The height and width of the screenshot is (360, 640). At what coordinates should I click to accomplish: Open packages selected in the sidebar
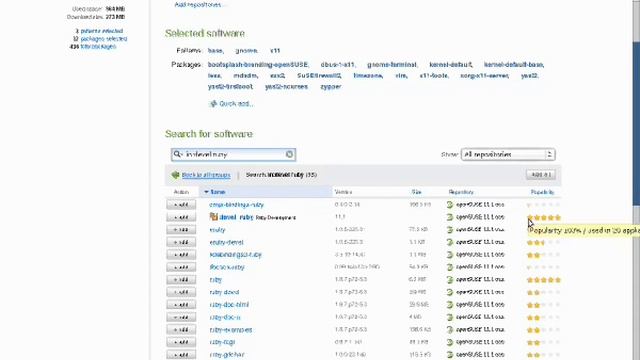(104, 39)
